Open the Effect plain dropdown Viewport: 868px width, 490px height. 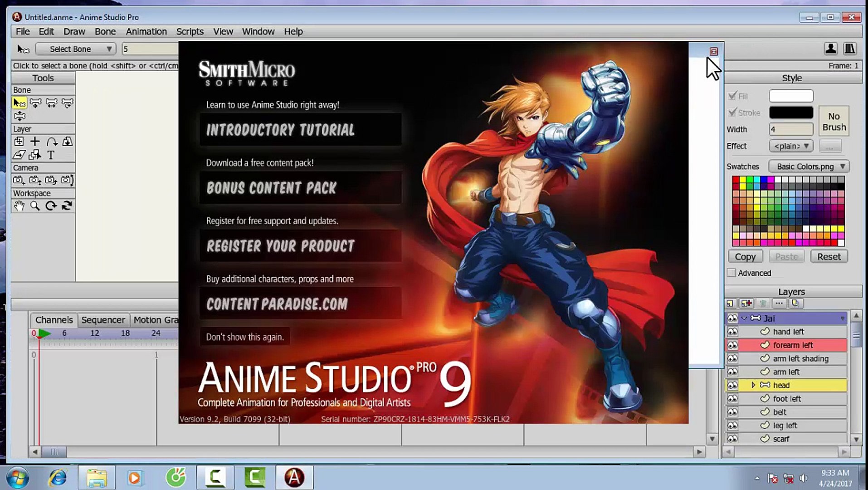point(791,146)
